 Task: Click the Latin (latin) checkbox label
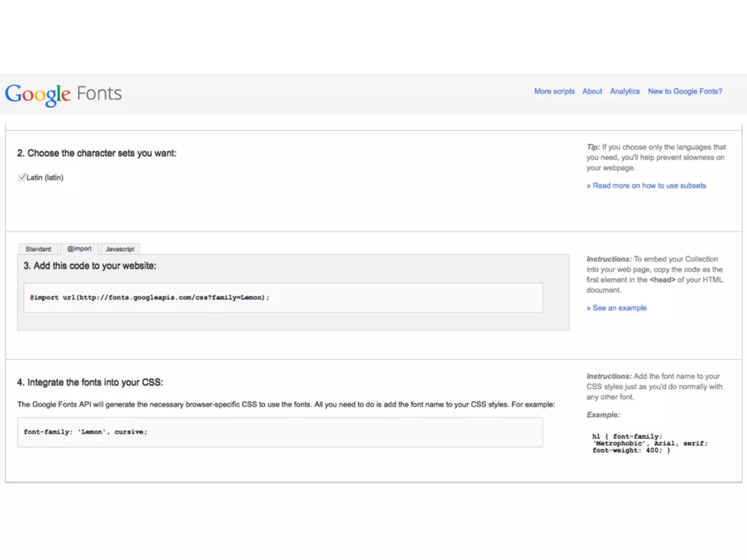[x=45, y=178]
